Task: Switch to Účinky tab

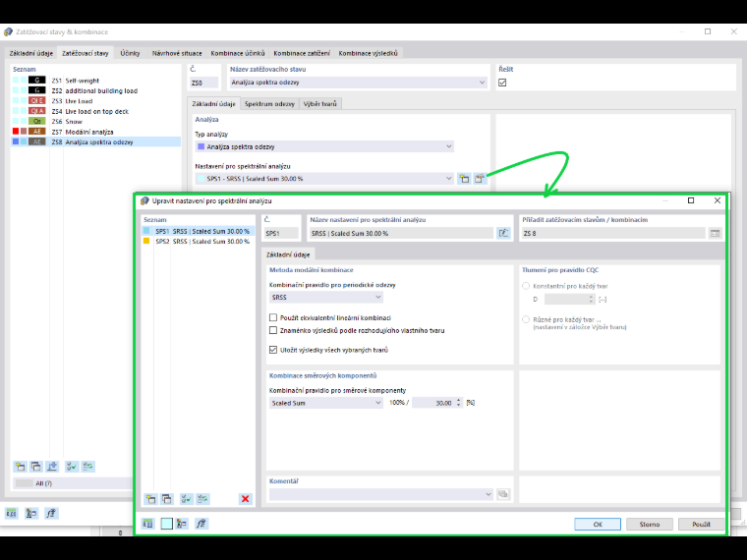Action: tap(130, 53)
